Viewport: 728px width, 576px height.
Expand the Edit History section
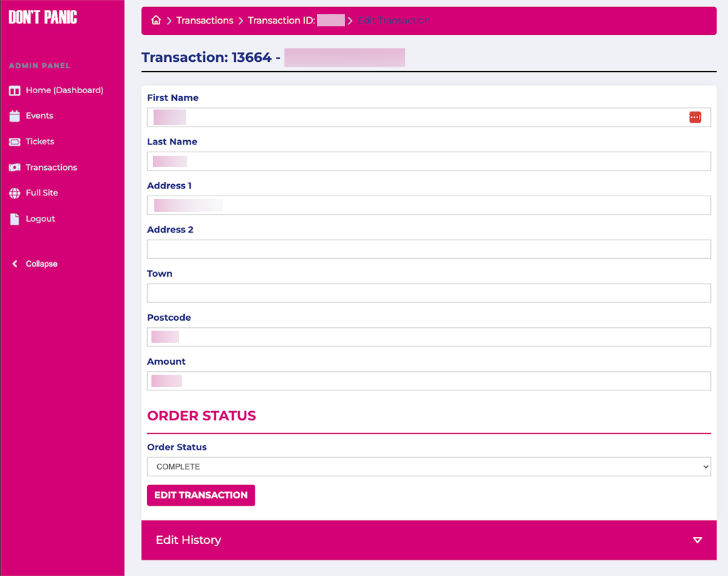pos(697,540)
